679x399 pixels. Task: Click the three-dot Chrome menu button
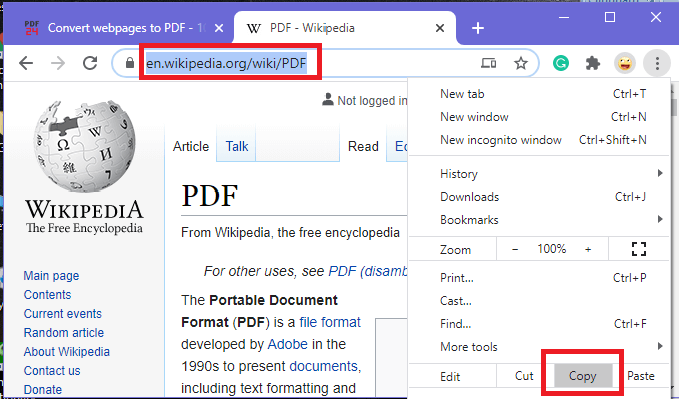(657, 64)
